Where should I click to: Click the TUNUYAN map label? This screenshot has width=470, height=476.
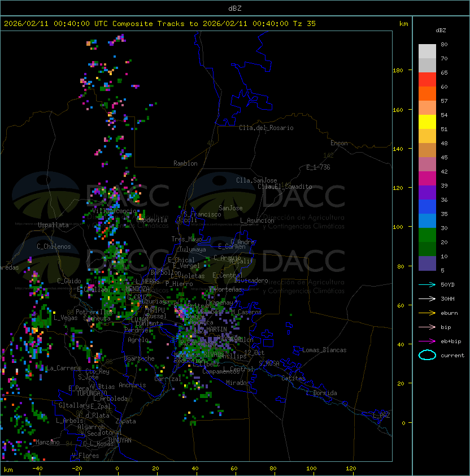pyautogui.click(x=120, y=440)
